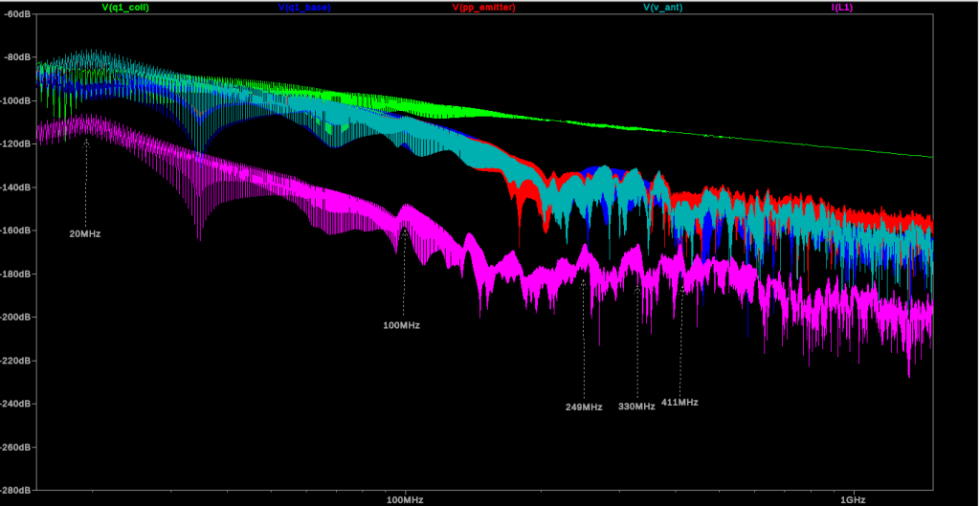Click the -200dB vertical axis label
This screenshot has width=980, height=506.
click(x=15, y=318)
